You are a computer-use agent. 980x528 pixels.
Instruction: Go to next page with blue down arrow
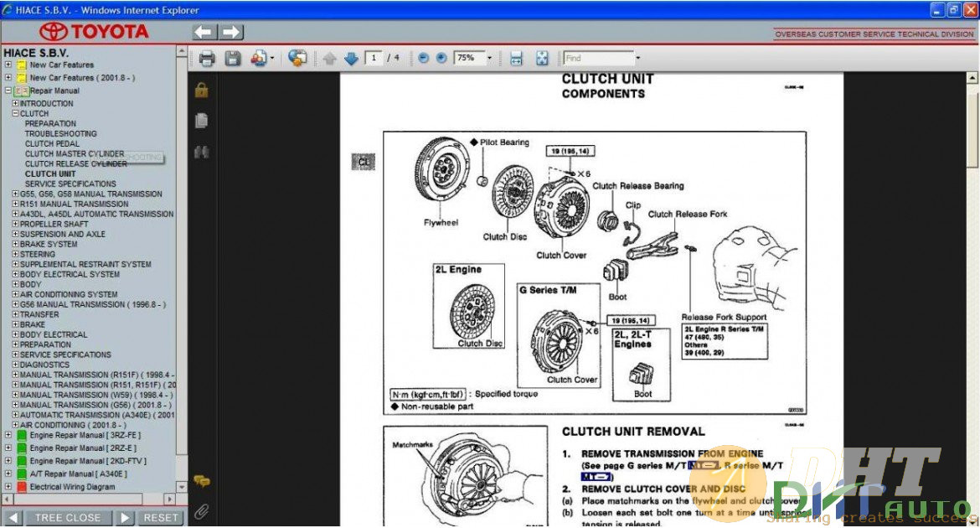point(351,59)
